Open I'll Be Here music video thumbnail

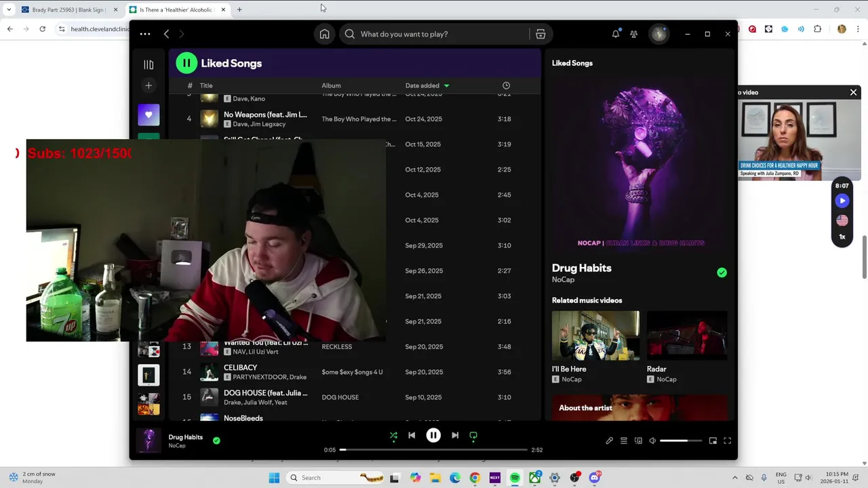point(595,335)
